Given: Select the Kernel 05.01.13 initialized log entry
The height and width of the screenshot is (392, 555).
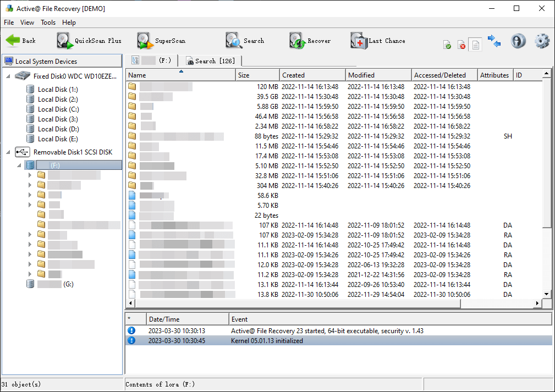Looking at the screenshot, I should point(339,341).
